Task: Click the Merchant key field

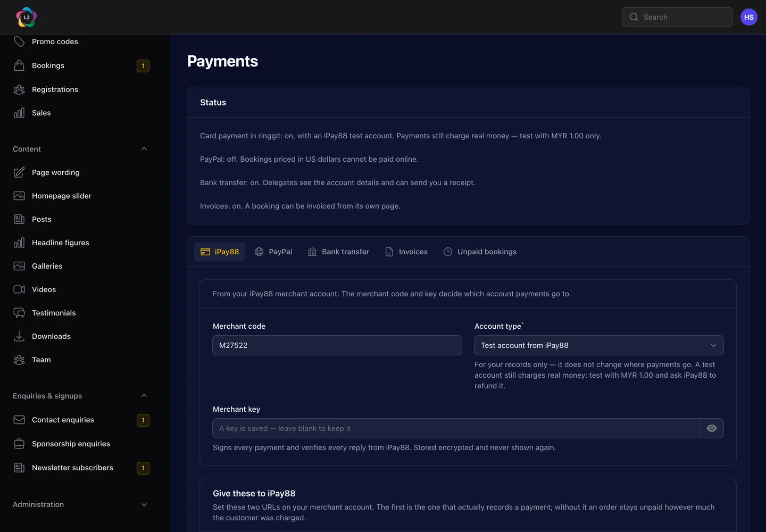Action: (x=456, y=428)
